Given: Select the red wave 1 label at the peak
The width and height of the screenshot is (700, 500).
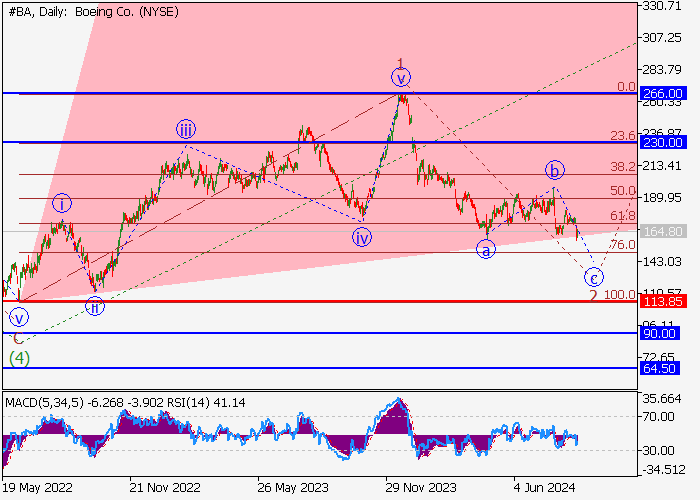Looking at the screenshot, I should coord(400,63).
